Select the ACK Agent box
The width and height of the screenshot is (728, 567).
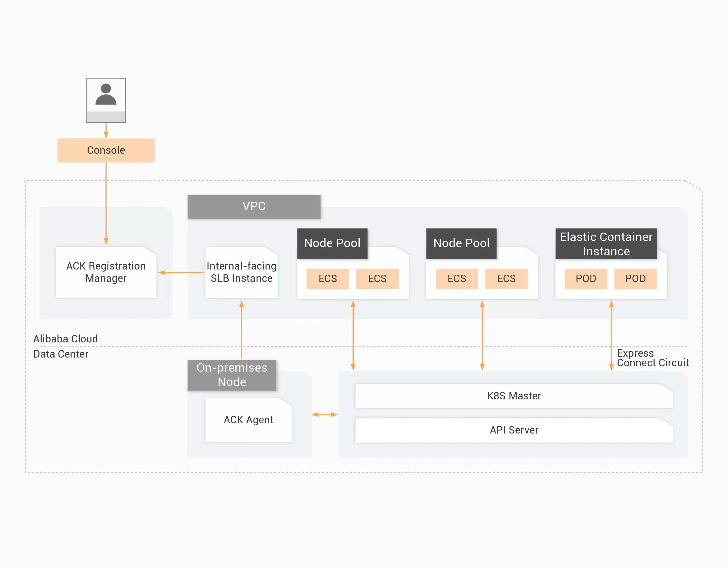coord(248,420)
